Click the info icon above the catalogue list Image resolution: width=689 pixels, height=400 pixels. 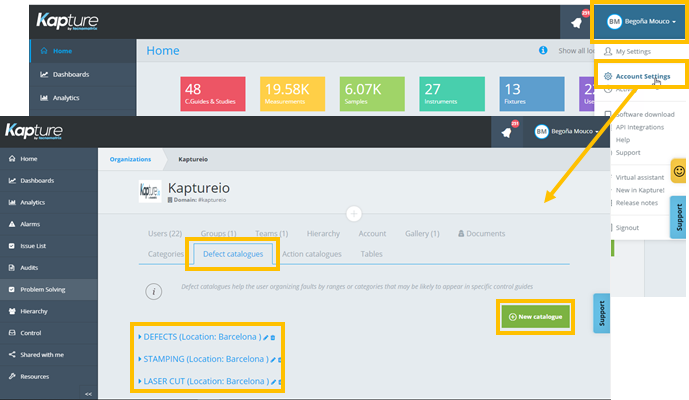(x=154, y=291)
